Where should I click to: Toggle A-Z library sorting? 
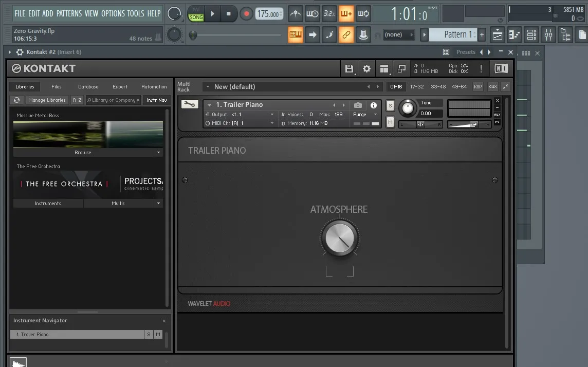[x=77, y=100]
